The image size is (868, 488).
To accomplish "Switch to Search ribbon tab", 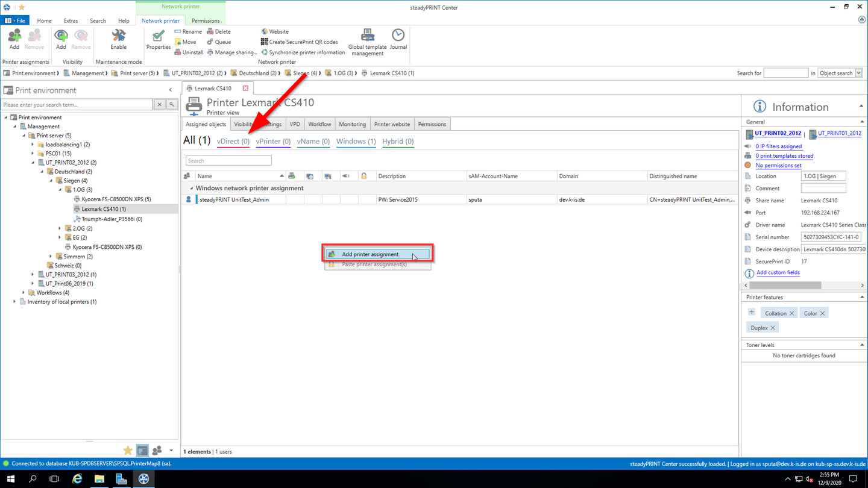I will (x=98, y=20).
